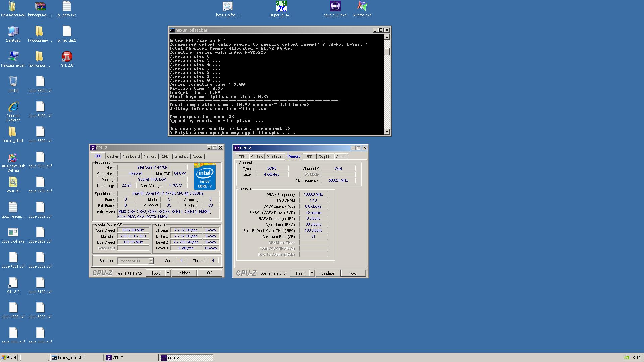Viewport: 644px width, 362px height.
Task: Open Graphics tab in right CPU-Z window
Action: 325,157
